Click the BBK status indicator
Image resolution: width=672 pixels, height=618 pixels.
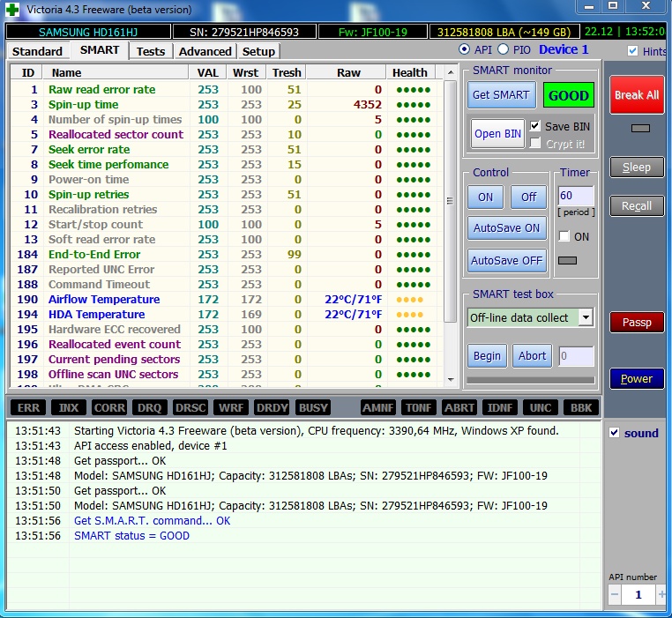point(580,407)
